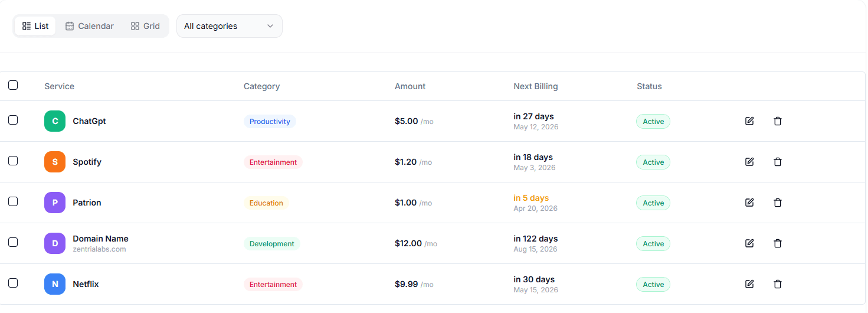This screenshot has height=313, width=868.
Task: Click the 'in 30 days' billing text
Action: (534, 279)
